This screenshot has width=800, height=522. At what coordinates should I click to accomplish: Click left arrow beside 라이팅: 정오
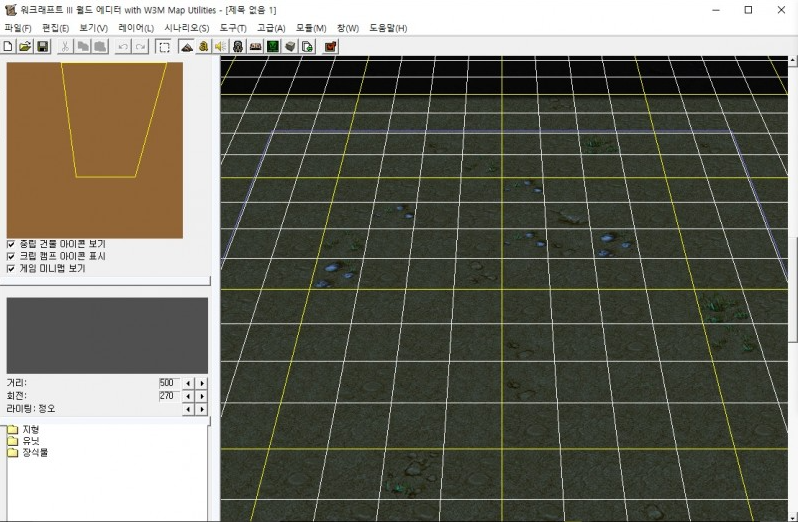click(189, 409)
